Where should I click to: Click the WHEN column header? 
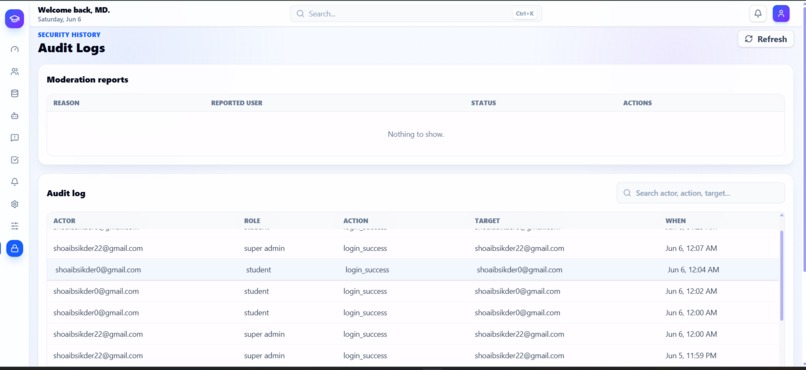pos(675,220)
